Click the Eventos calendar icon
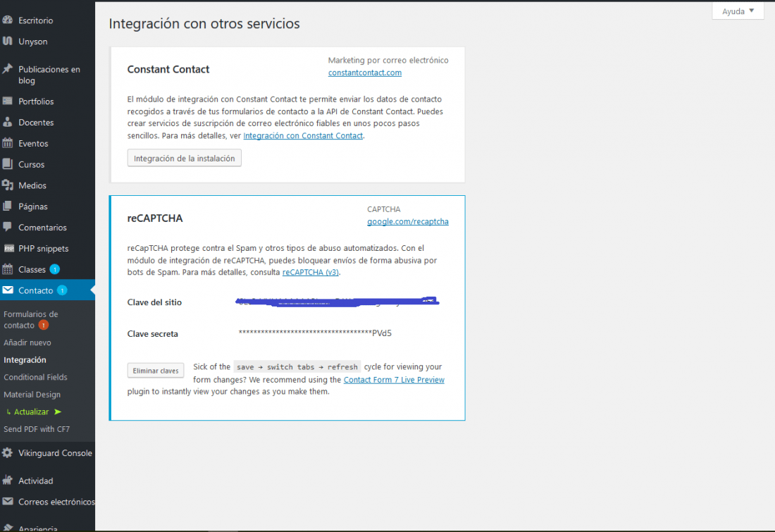The height and width of the screenshot is (532, 775). [8, 143]
